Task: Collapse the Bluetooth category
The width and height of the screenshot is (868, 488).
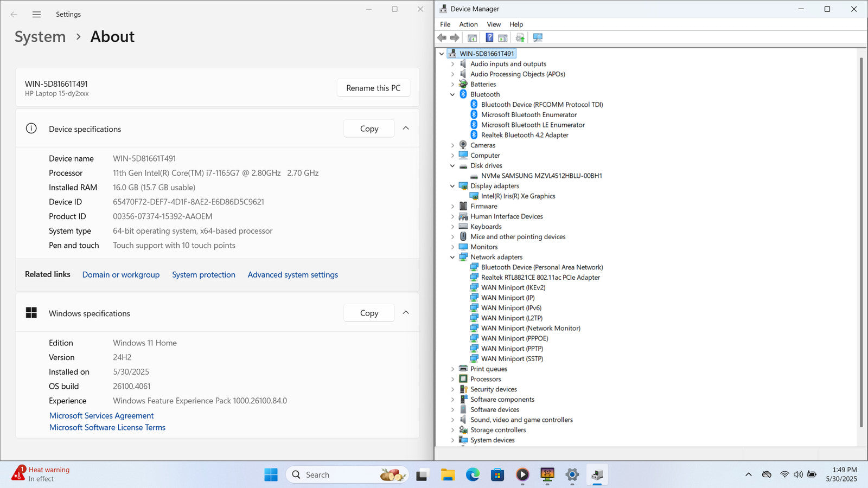Action: coord(452,94)
